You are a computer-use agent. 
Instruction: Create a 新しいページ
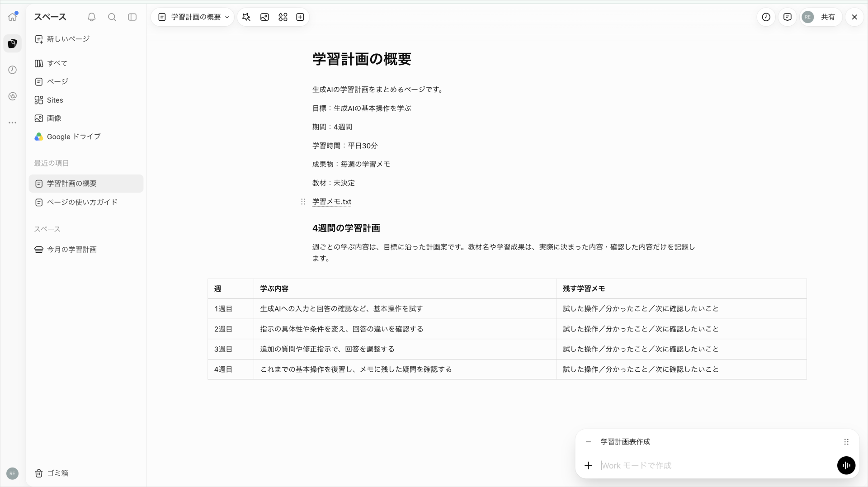86,39
